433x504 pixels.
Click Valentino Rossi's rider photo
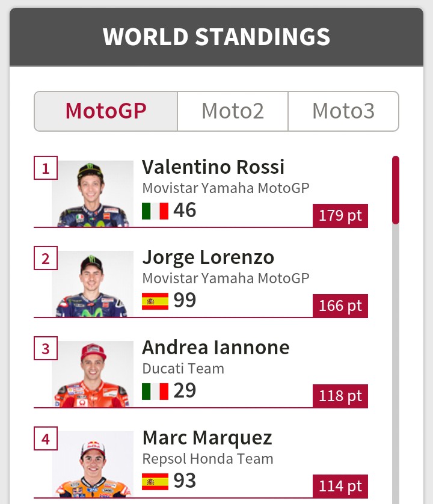[x=93, y=194]
